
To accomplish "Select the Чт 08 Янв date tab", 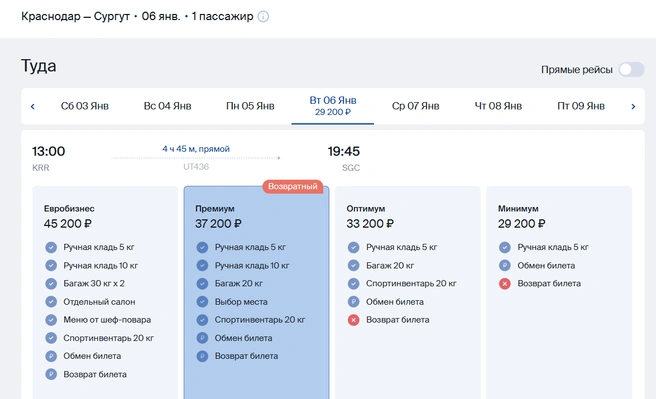I will (498, 106).
